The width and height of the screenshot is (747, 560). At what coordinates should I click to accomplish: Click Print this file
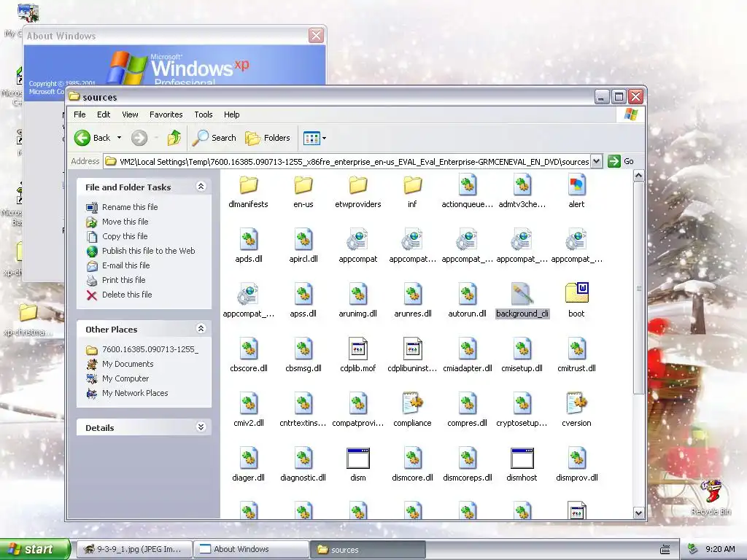point(123,281)
